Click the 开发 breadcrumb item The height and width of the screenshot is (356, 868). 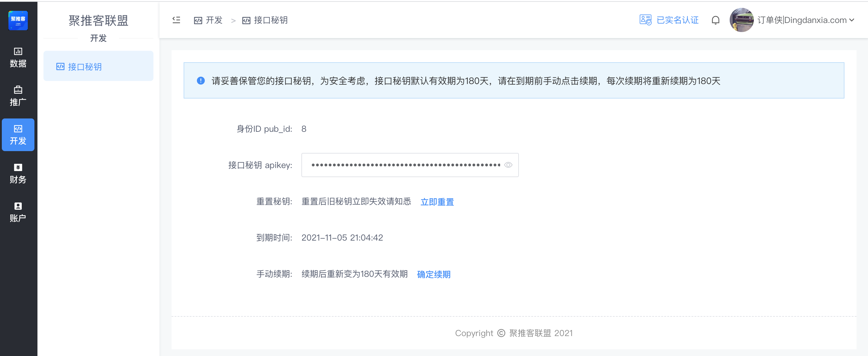[213, 20]
